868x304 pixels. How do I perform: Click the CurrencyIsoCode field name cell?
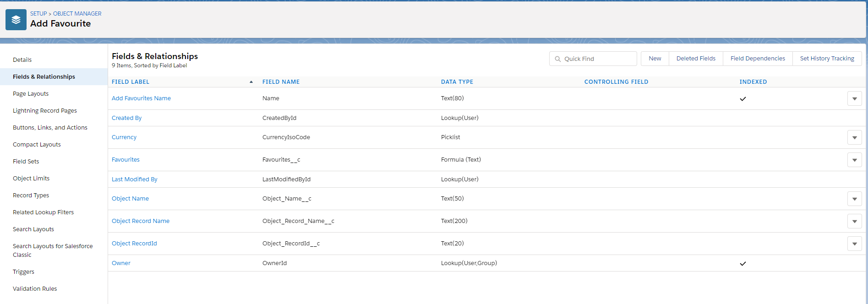[x=286, y=137]
